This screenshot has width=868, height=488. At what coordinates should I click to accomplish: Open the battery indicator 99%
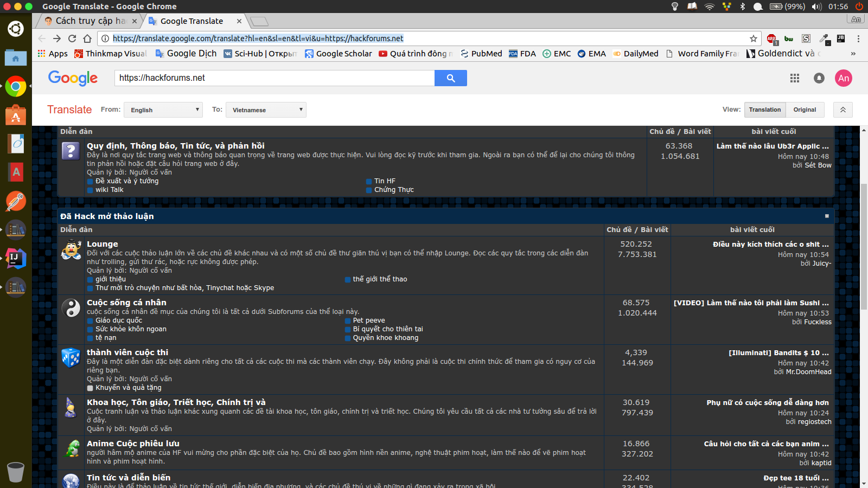point(787,7)
